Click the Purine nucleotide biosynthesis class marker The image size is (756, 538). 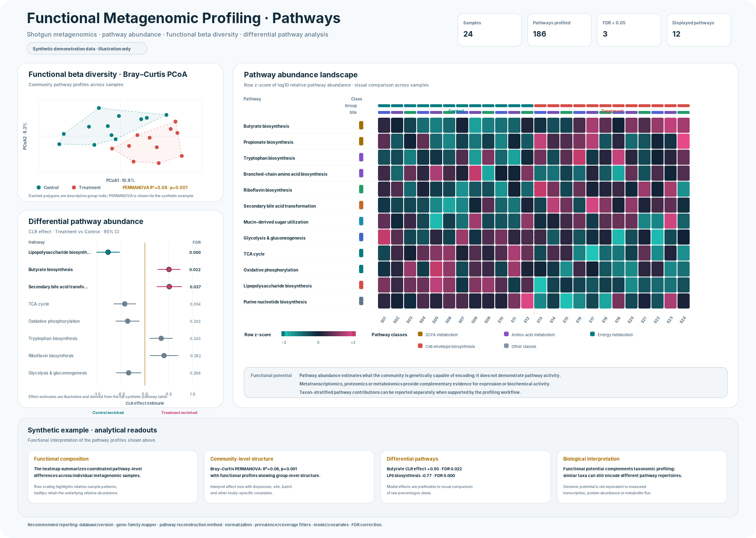(x=361, y=301)
